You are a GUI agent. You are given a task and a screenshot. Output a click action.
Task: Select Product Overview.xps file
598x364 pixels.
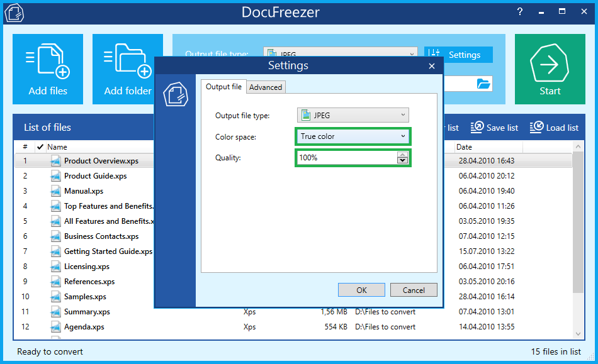101,161
